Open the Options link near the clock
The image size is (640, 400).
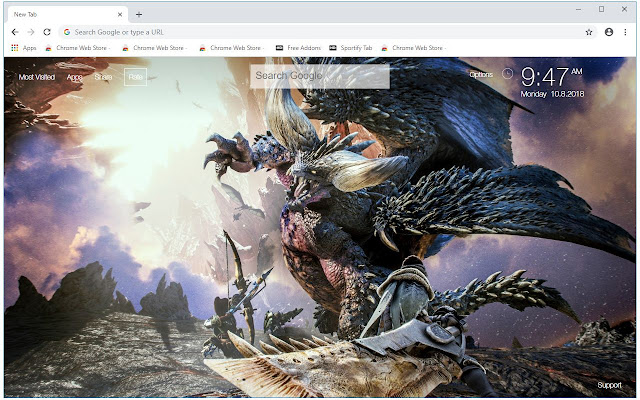pyautogui.click(x=481, y=74)
